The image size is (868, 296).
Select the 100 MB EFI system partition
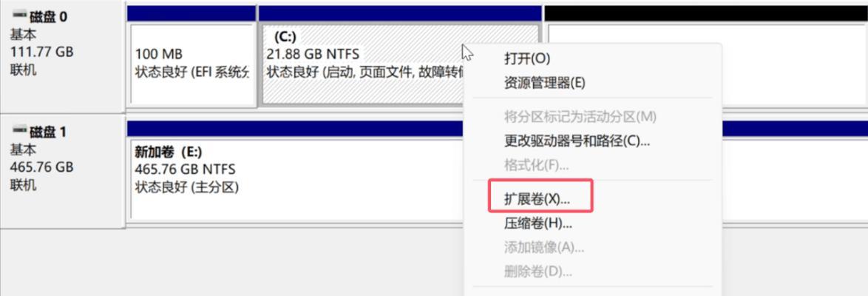pyautogui.click(x=191, y=64)
